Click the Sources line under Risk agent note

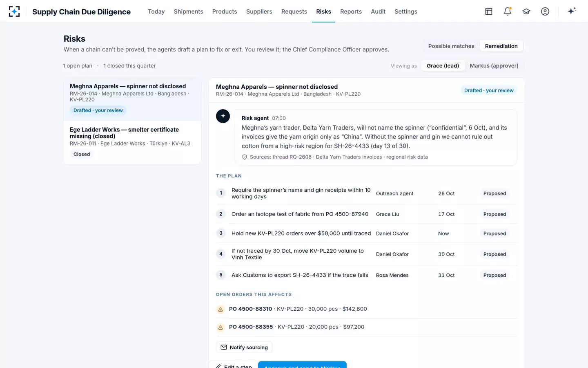pyautogui.click(x=335, y=157)
